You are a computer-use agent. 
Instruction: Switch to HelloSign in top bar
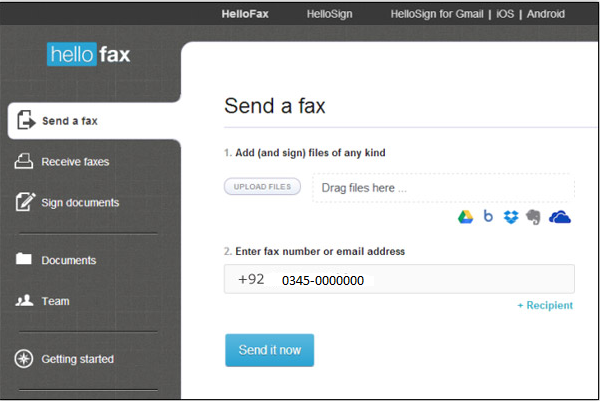(x=329, y=14)
